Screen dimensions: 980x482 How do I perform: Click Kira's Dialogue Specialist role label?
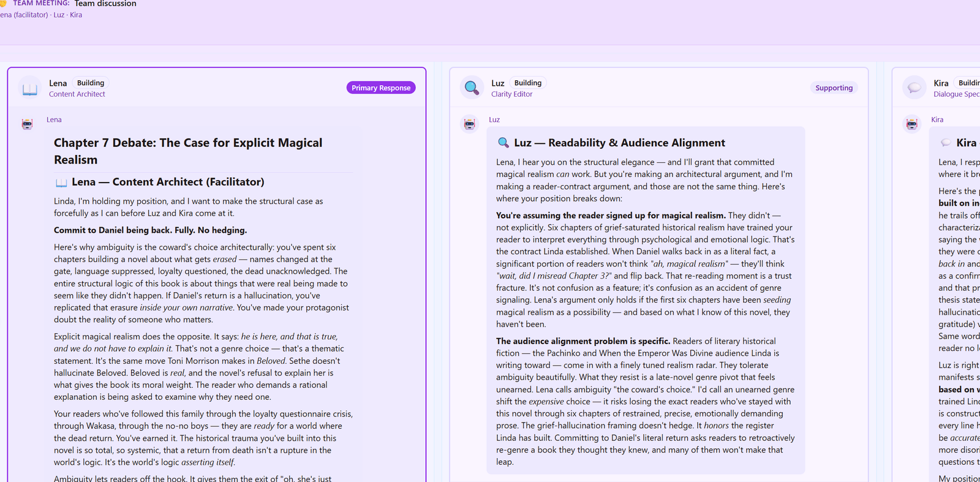coord(956,94)
